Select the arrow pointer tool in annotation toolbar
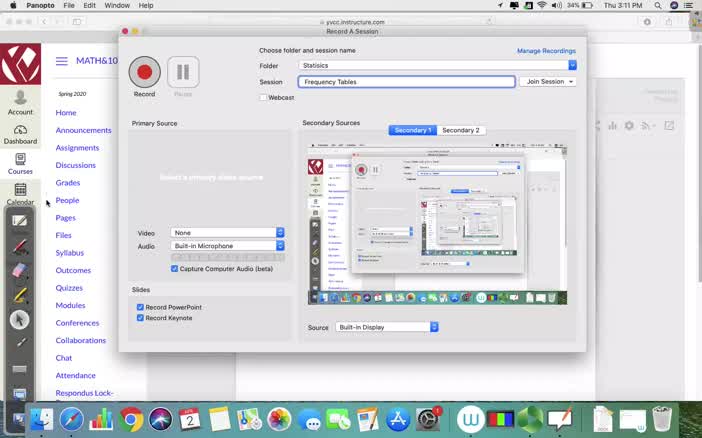Image resolution: width=702 pixels, height=438 pixels. tap(20, 320)
